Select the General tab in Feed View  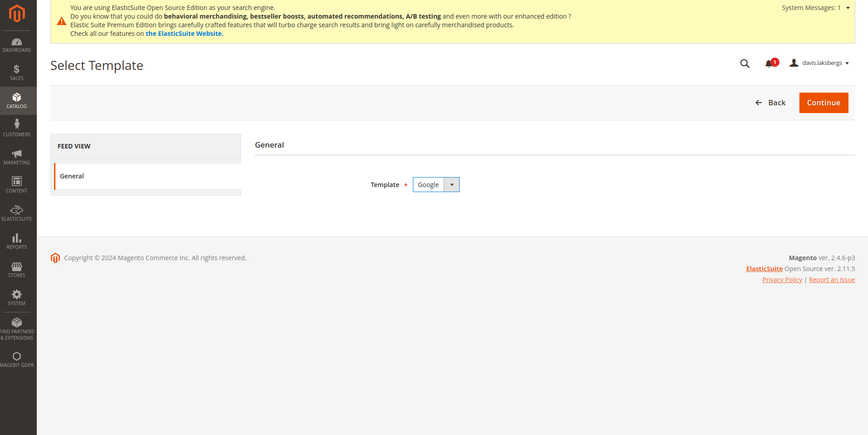coord(72,176)
